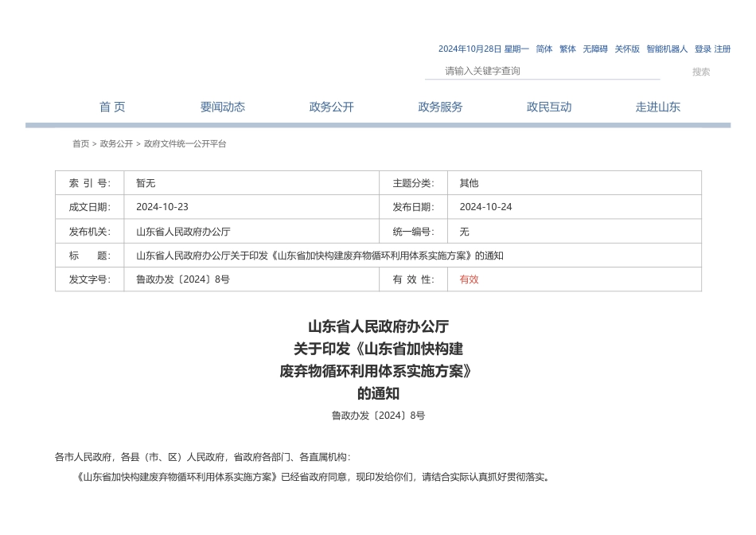Open the 首页 main navigation item

click(112, 107)
